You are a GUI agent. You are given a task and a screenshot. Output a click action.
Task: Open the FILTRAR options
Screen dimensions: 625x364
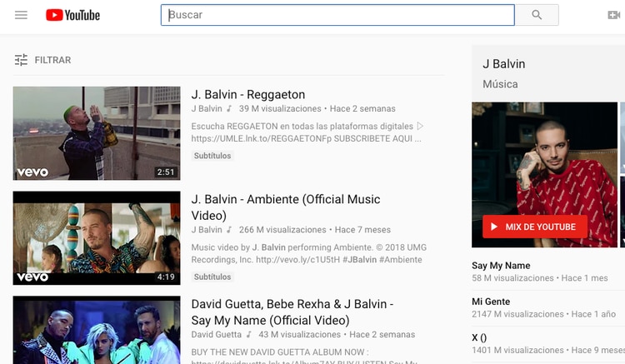coord(52,60)
